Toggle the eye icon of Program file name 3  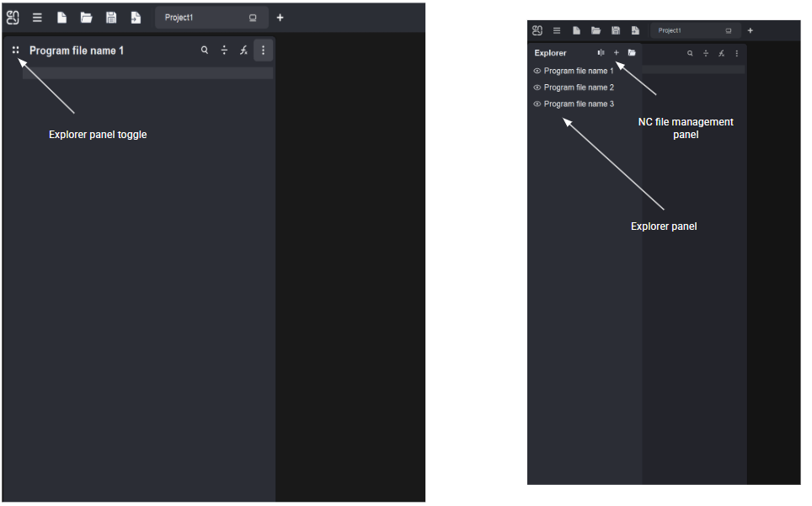(537, 104)
